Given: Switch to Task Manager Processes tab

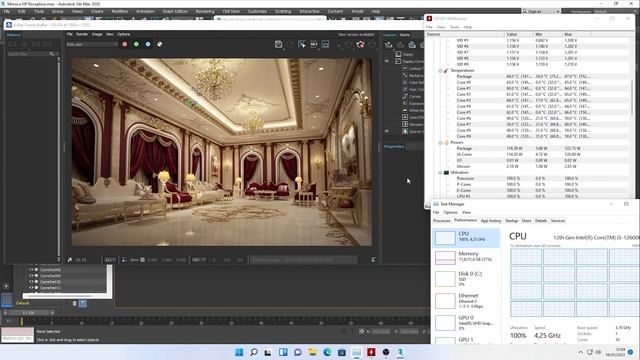Looking at the screenshot, I should pyautogui.click(x=442, y=221).
